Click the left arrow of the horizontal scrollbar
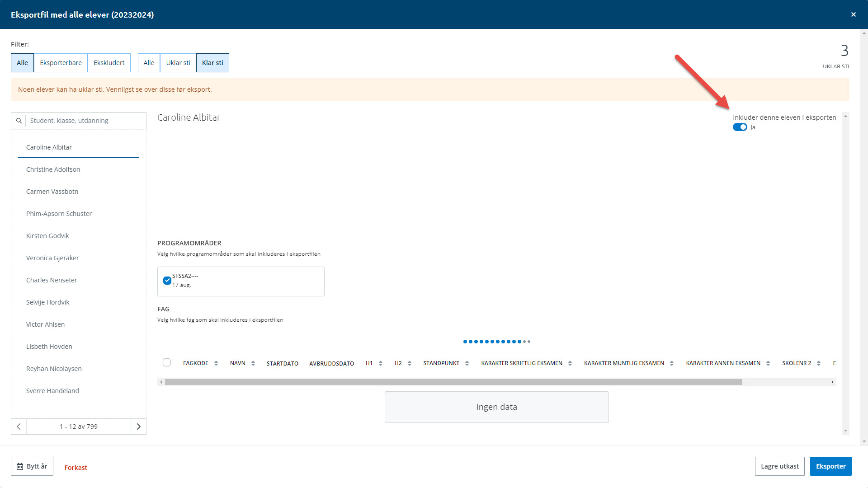This screenshot has height=488, width=868. coord(161,382)
